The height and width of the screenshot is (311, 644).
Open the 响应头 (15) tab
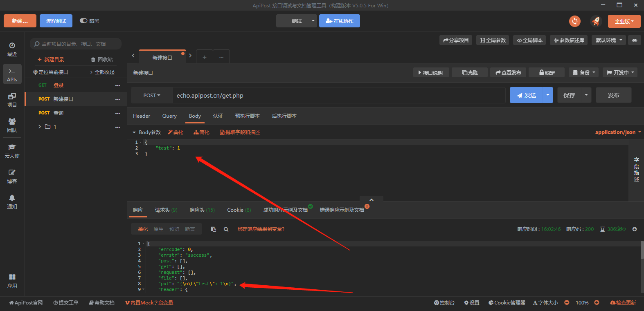tap(202, 210)
